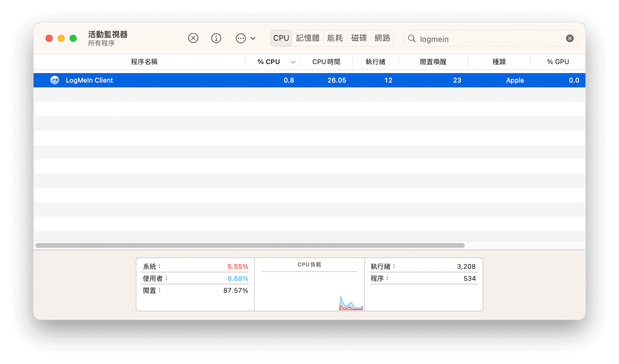Switch to the 記憶體 tab

point(308,38)
